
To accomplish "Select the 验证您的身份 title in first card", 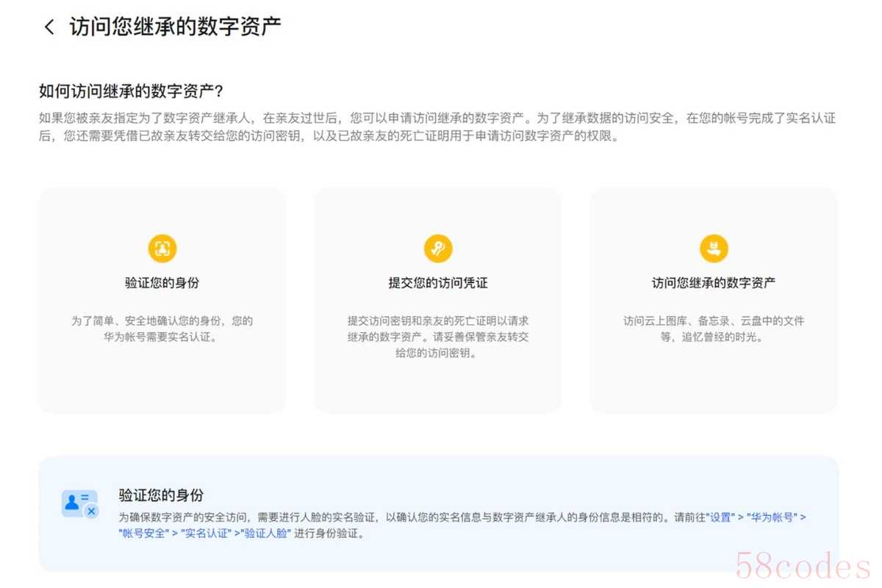I will (x=162, y=283).
